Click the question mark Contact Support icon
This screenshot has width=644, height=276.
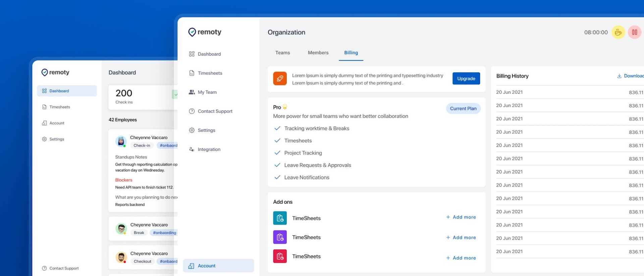(x=192, y=111)
